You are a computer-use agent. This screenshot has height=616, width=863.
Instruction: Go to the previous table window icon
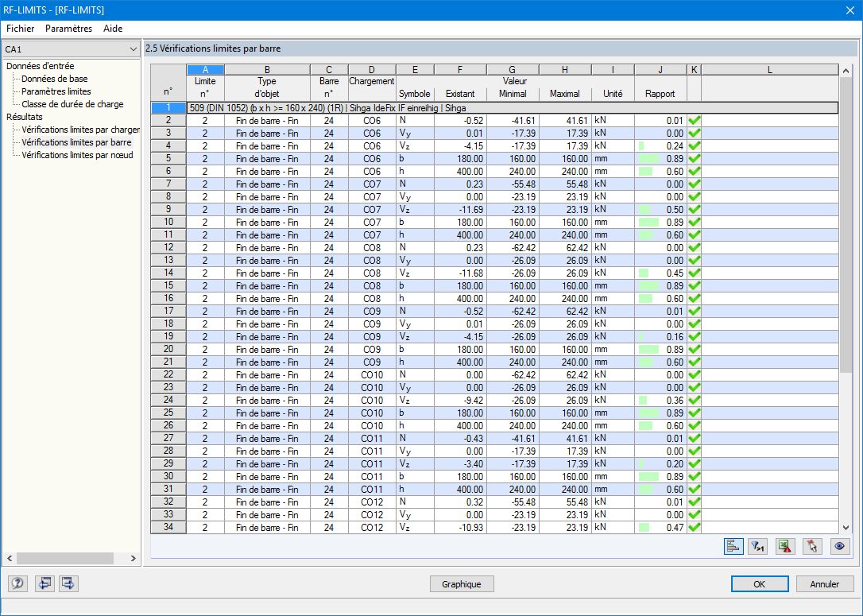tap(45, 583)
